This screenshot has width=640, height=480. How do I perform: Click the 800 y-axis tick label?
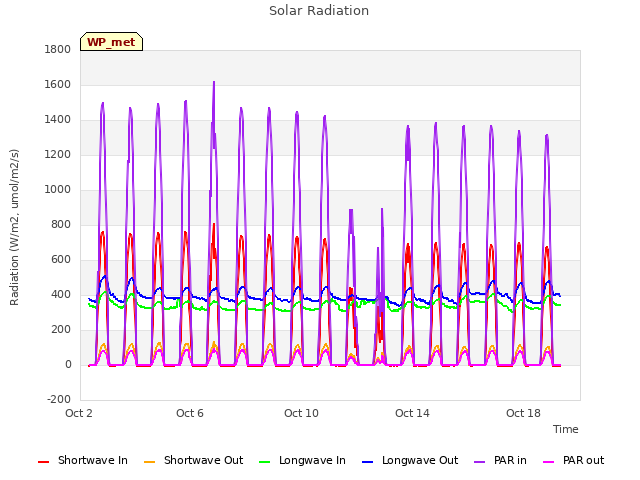click(61, 225)
